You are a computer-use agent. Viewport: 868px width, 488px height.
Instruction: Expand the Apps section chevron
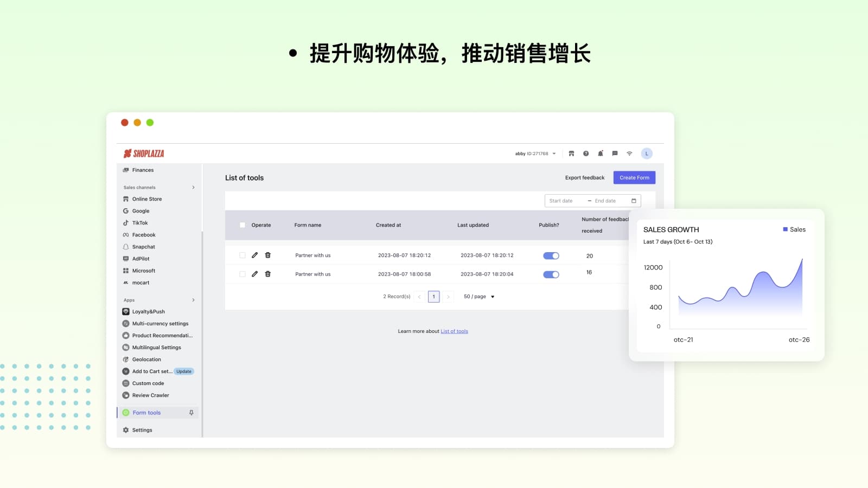[x=193, y=300]
